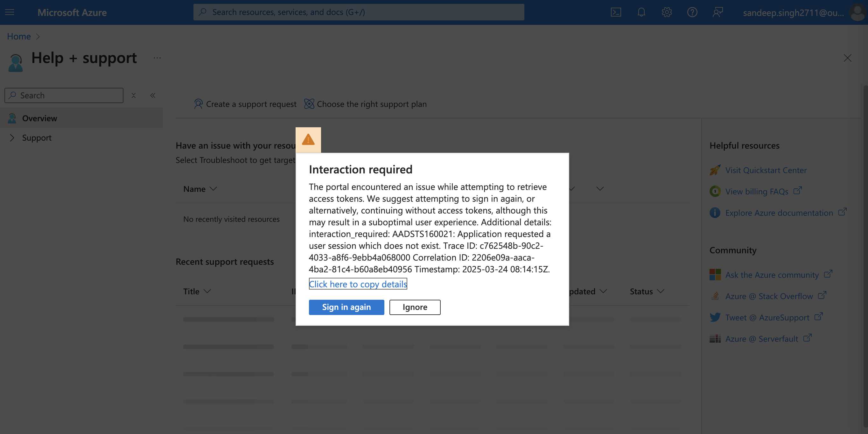Click the rocket icon for Quickstart Center

(715, 170)
